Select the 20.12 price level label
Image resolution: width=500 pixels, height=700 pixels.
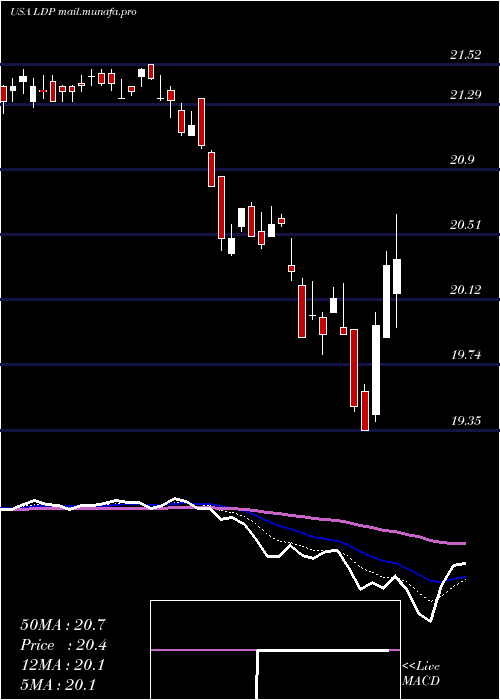(466, 290)
